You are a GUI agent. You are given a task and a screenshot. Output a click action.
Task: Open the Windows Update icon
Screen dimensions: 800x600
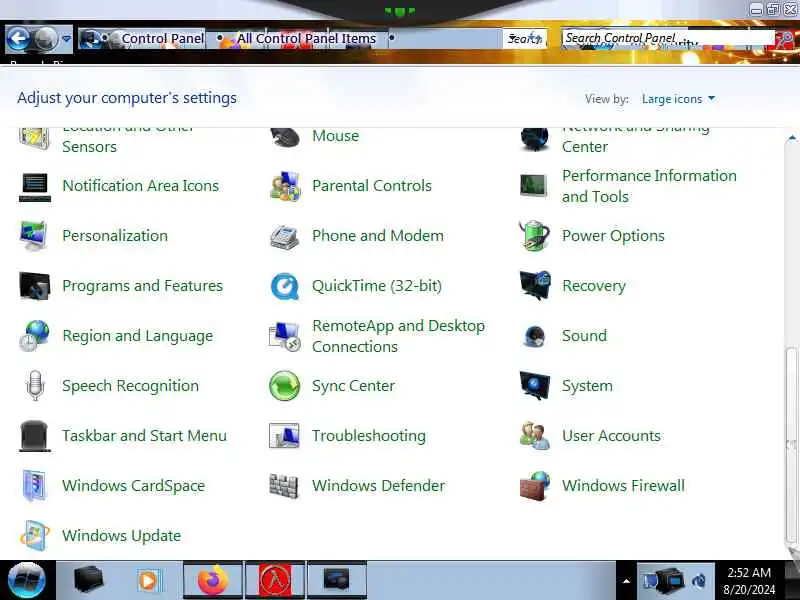coord(35,536)
